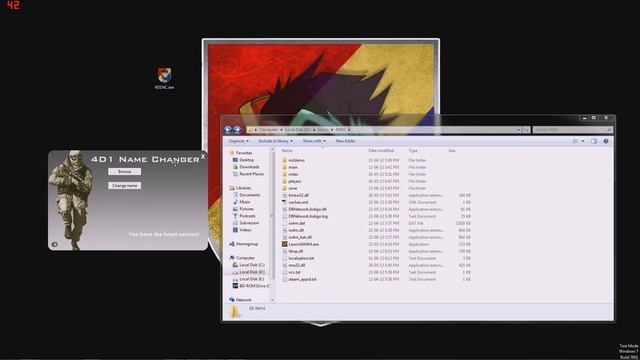Select DBNetwork.Indigo.log file icon

(284, 216)
